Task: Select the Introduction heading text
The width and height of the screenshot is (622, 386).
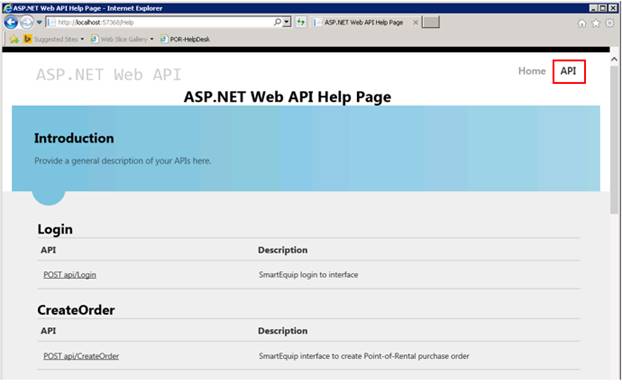Action: (74, 138)
